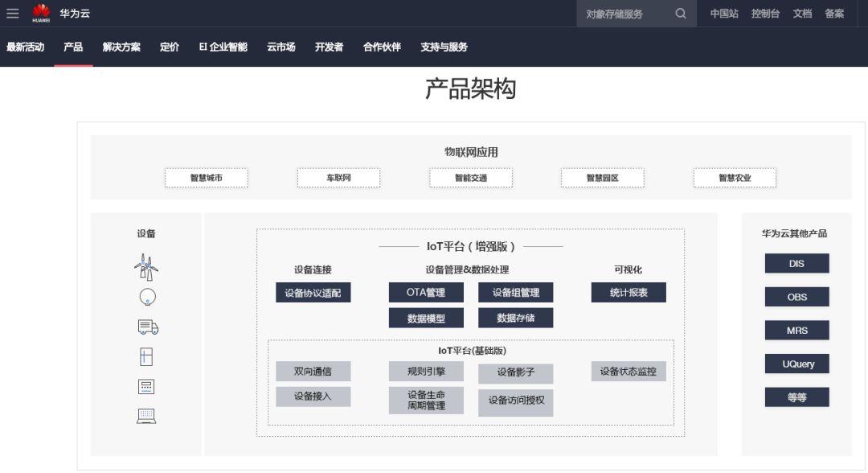Click the 设备接入 block
Screen dimensions: 868x473
313,397
